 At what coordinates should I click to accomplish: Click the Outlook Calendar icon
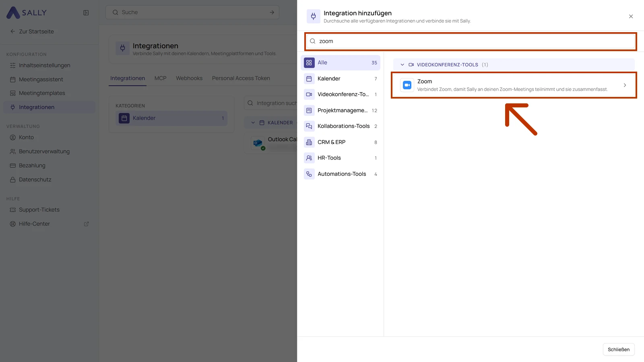258,143
